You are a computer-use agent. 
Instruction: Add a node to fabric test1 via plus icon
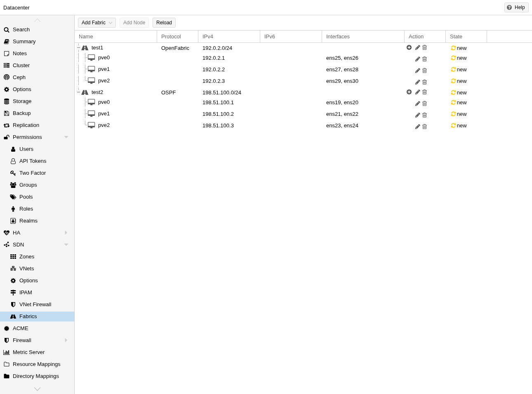409,47
